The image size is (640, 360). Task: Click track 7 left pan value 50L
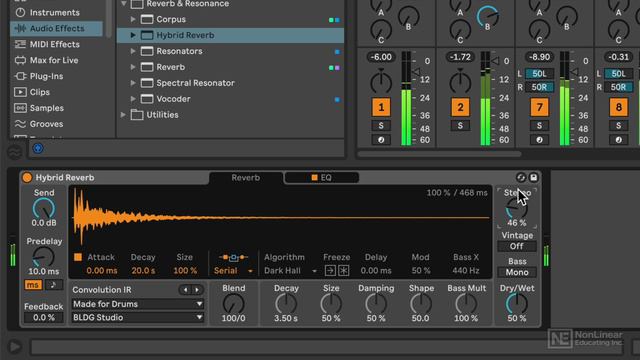click(539, 73)
